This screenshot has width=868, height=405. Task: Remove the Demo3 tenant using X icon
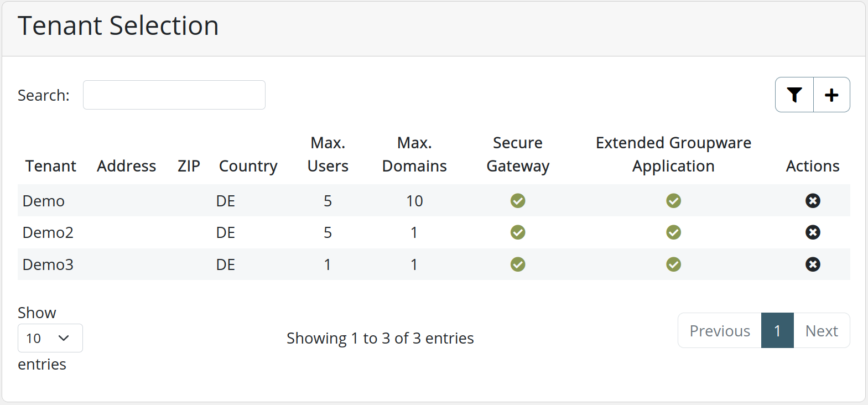813,264
